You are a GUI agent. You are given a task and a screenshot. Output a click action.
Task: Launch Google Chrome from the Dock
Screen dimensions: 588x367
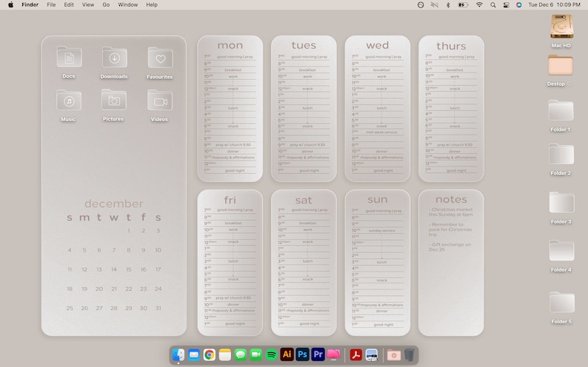pos(210,354)
